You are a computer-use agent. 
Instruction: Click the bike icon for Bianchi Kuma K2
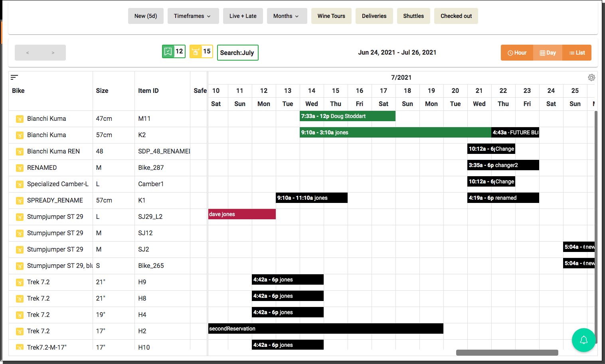(x=20, y=135)
